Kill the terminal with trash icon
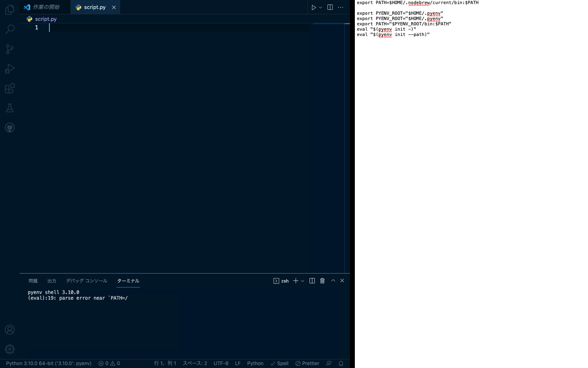Image resolution: width=588 pixels, height=368 pixels. point(322,281)
